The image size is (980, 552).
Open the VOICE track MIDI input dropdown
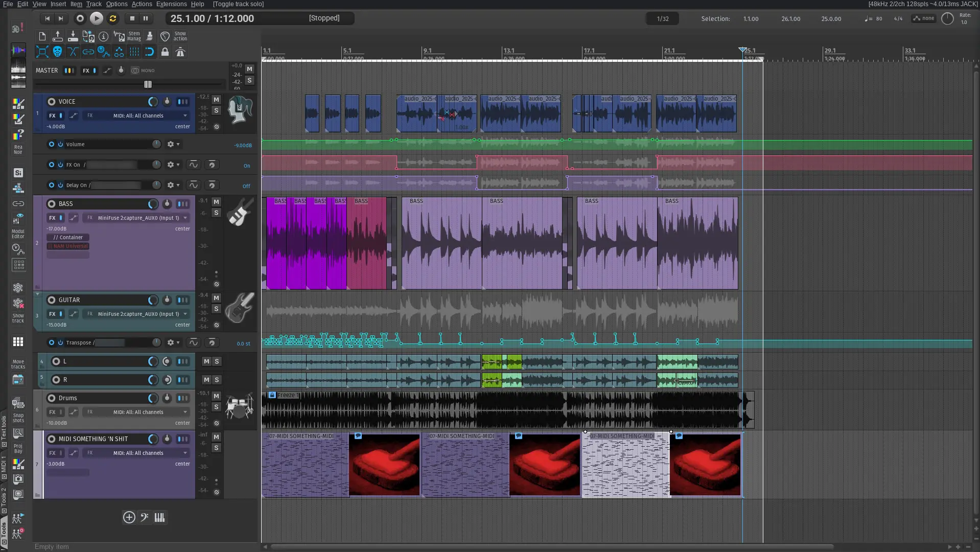[185, 116]
